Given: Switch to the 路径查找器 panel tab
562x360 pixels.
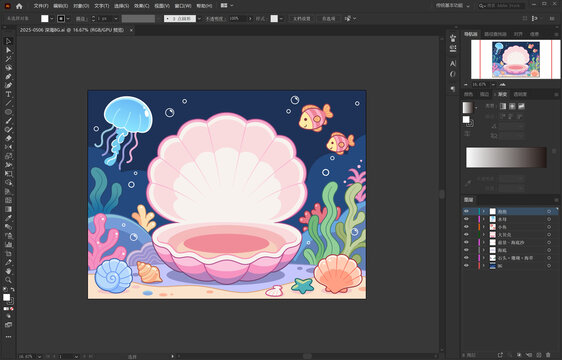Looking at the screenshot, I should (x=495, y=34).
